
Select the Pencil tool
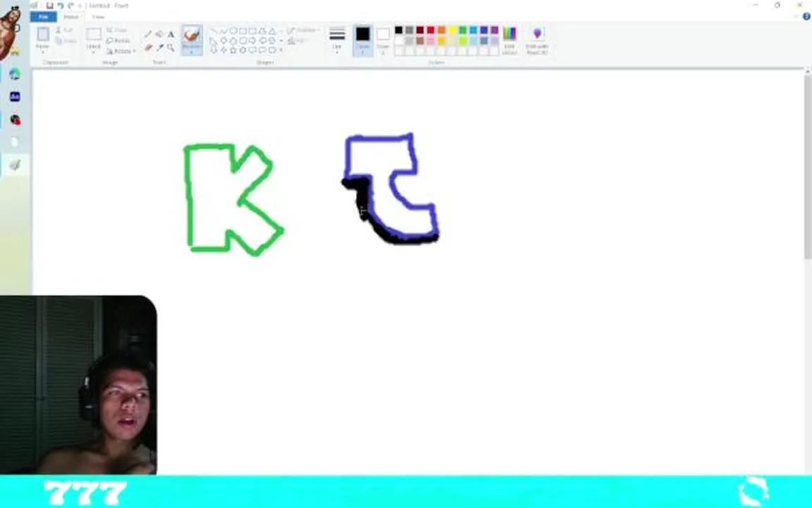[148, 34]
